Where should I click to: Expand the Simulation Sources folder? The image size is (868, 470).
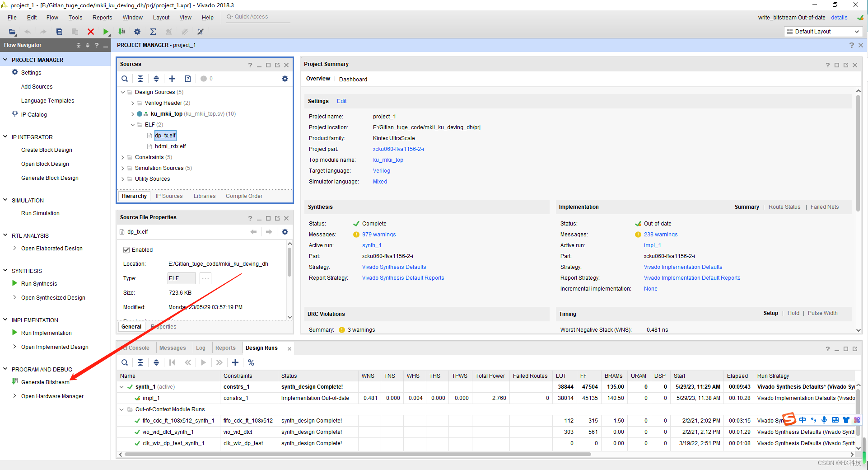(123, 168)
